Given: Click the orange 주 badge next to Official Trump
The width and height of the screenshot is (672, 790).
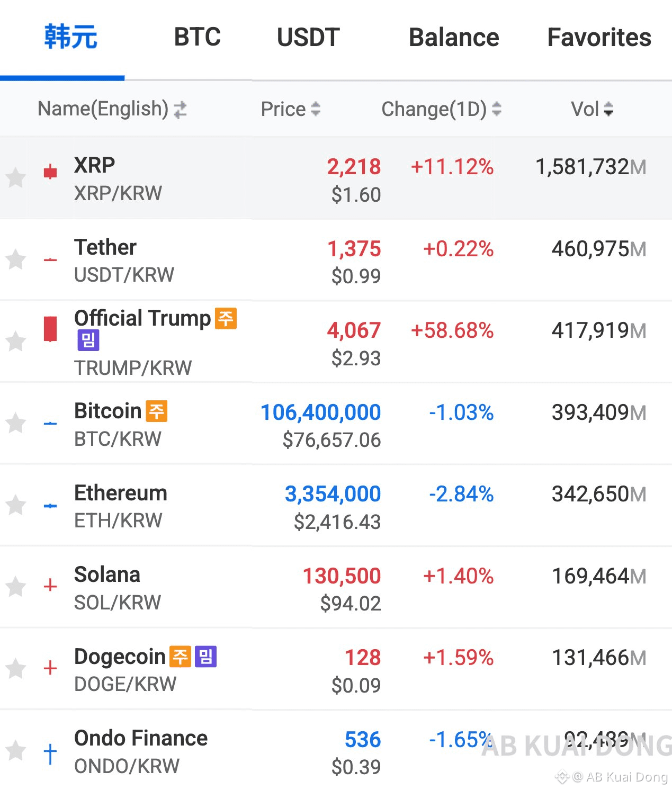Looking at the screenshot, I should point(226,318).
